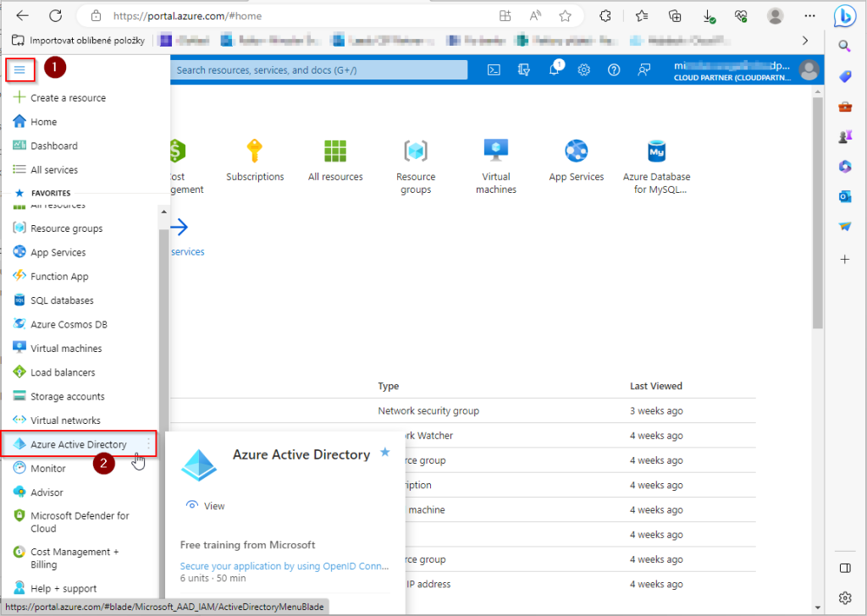Image resolution: width=867 pixels, height=616 pixels.
Task: Add a site with the sidebar plus button
Action: [x=845, y=259]
